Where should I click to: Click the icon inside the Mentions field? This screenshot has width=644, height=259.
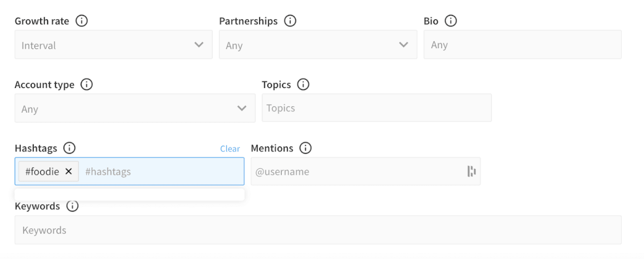point(471,172)
